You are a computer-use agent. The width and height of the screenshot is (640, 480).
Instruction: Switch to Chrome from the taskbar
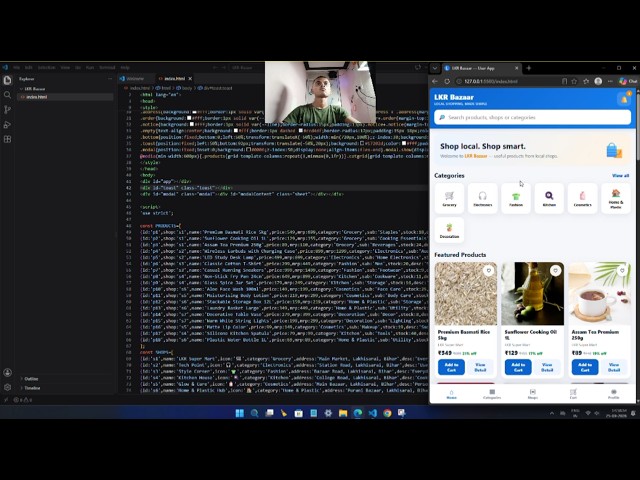click(387, 413)
